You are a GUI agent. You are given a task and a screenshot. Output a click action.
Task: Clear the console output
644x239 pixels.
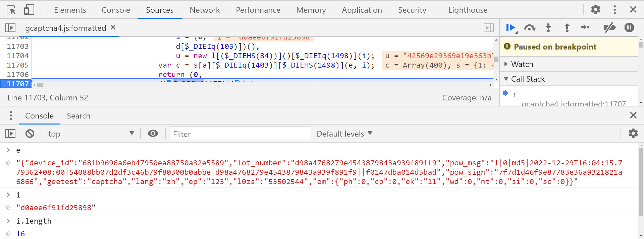30,134
